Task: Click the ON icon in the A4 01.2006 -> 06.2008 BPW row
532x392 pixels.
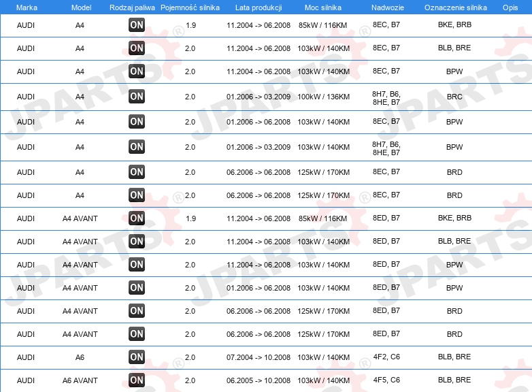Action: pos(137,122)
